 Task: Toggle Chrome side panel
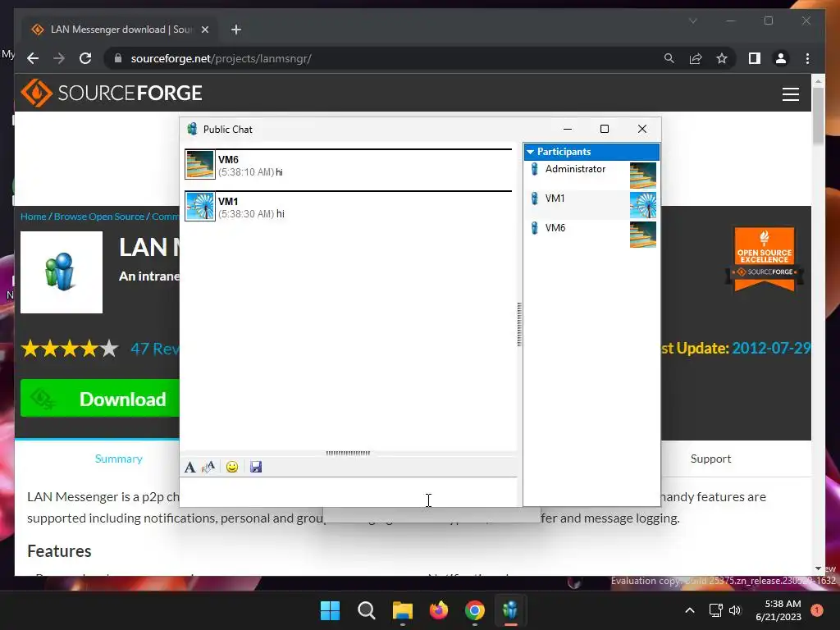point(755,58)
